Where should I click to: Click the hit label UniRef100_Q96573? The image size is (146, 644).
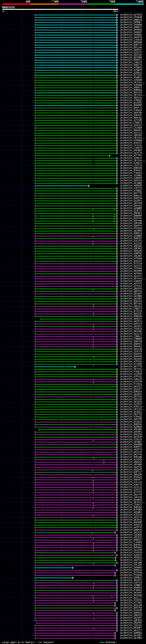[x=131, y=50]
